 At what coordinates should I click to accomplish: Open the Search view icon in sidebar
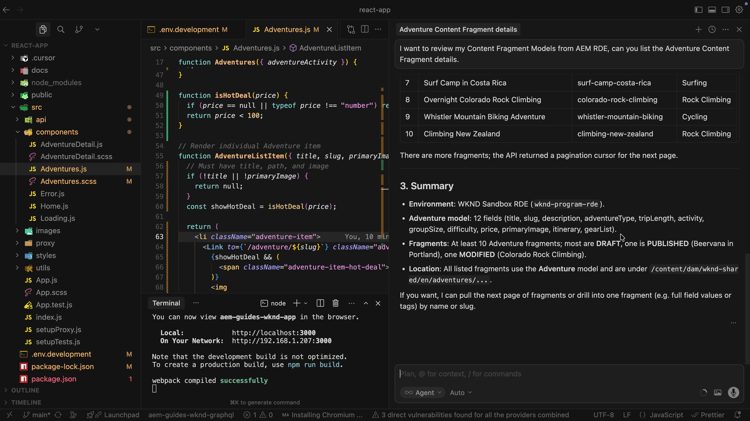pos(61,30)
